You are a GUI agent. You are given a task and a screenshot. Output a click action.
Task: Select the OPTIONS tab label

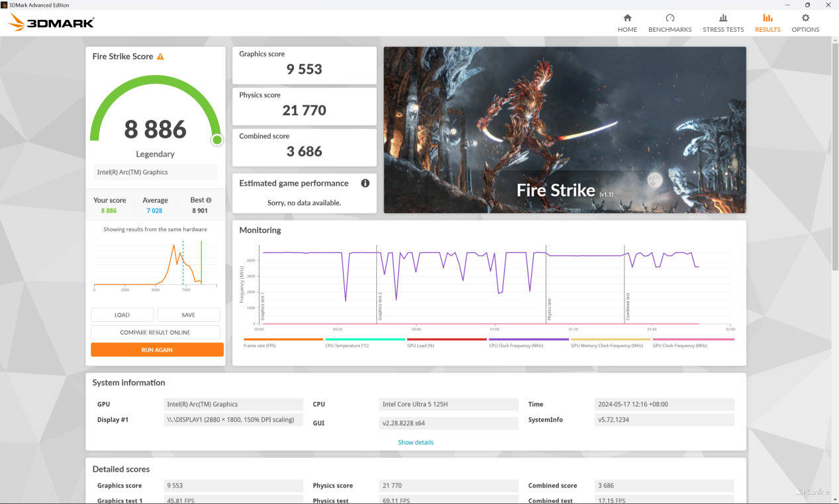click(805, 29)
